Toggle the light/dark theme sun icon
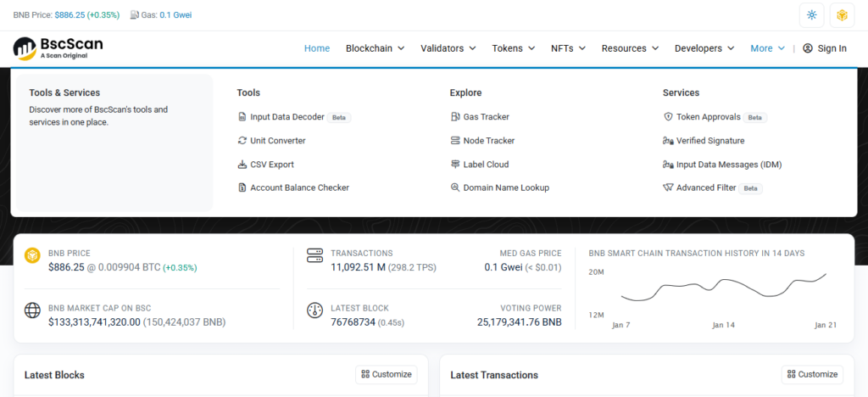 click(812, 14)
